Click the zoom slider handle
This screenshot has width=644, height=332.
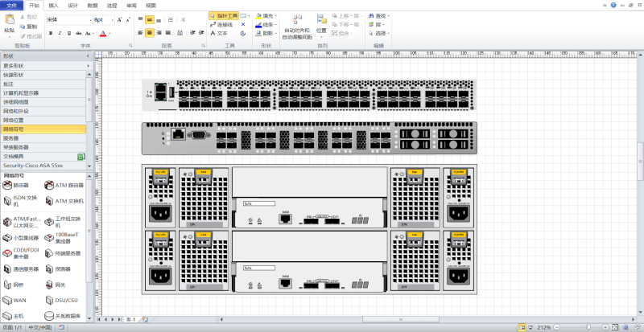588,327
